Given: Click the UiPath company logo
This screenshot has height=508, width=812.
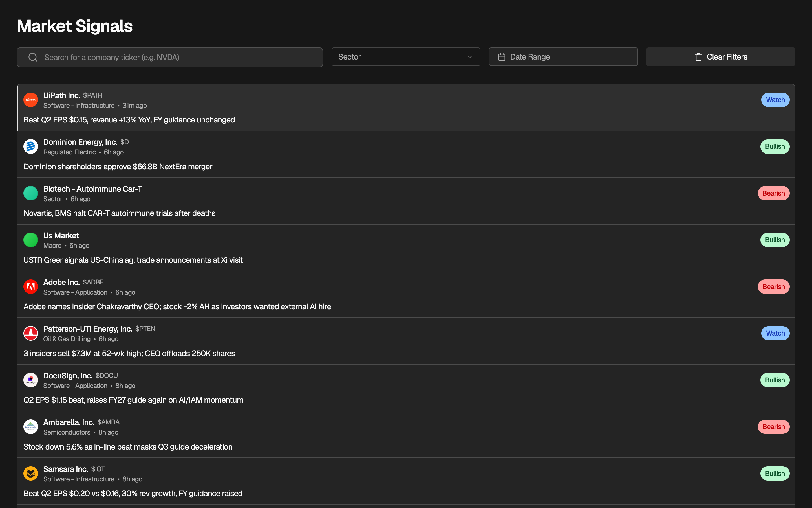Looking at the screenshot, I should (30, 100).
